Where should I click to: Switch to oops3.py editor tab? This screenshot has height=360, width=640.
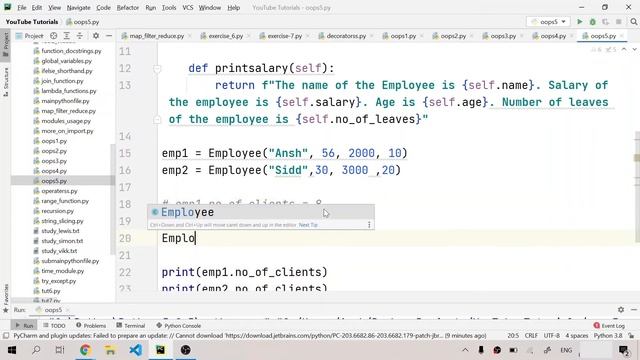point(503,36)
